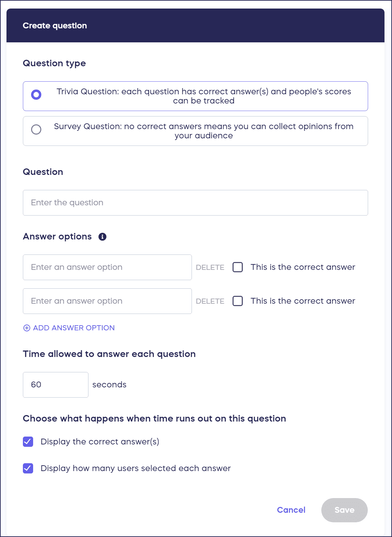Viewport: 392px width, 537px height.
Task: Uncheck Display how many users selected each answer
Action: (x=28, y=468)
